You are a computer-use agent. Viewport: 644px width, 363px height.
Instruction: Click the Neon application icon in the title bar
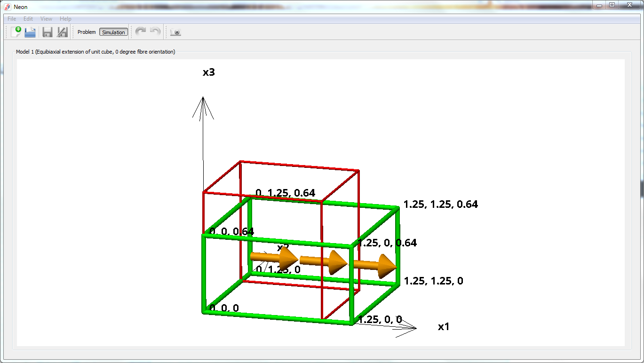pos(8,7)
